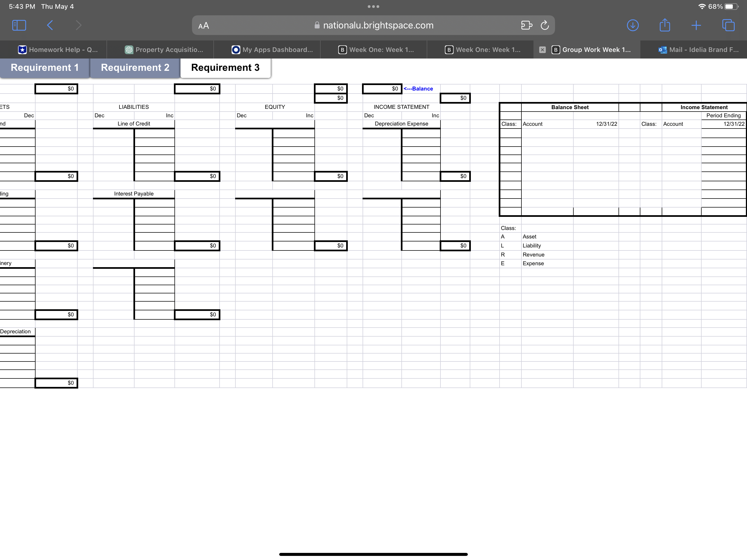Viewport: 747px width, 560px height.
Task: Reload the page with the refresh icon
Action: 545,25
